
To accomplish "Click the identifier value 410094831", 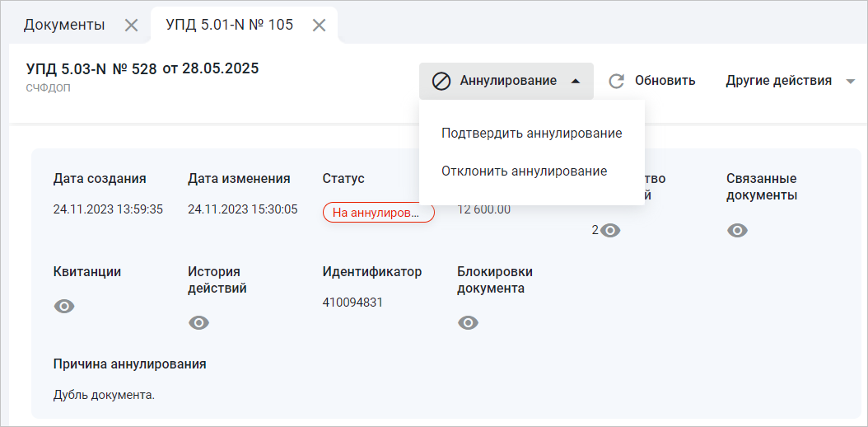I will 352,303.
